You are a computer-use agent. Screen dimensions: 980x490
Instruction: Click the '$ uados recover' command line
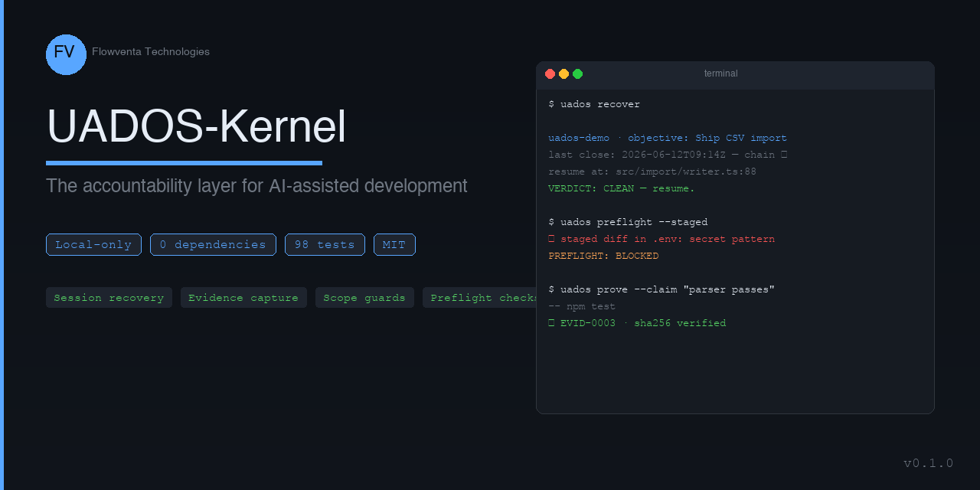pyautogui.click(x=594, y=104)
